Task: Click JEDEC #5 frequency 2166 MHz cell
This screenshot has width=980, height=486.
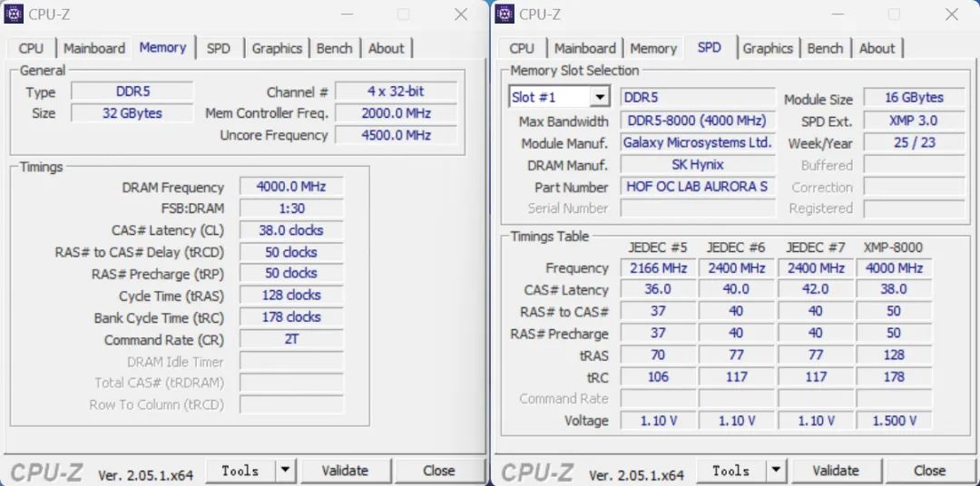Action: [658, 268]
